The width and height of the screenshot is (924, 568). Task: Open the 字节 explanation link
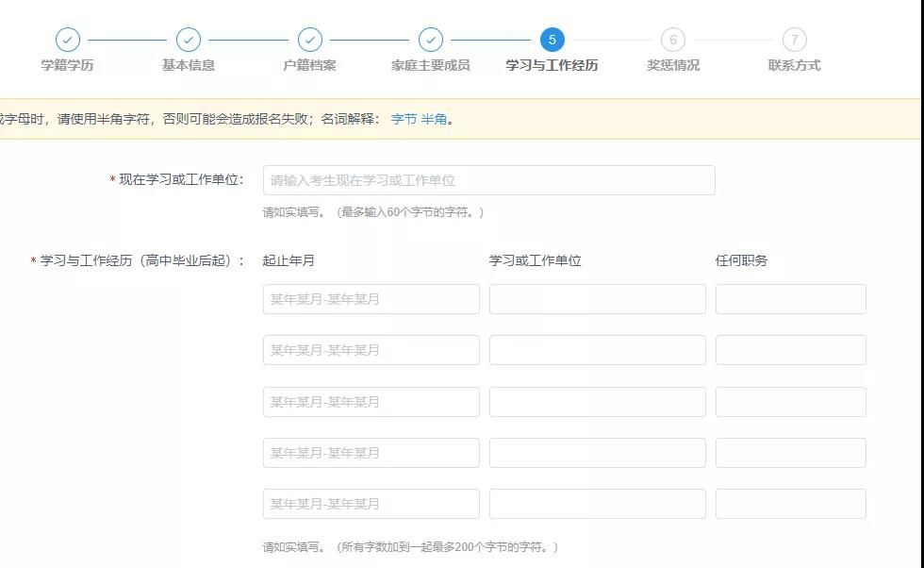pyautogui.click(x=404, y=119)
